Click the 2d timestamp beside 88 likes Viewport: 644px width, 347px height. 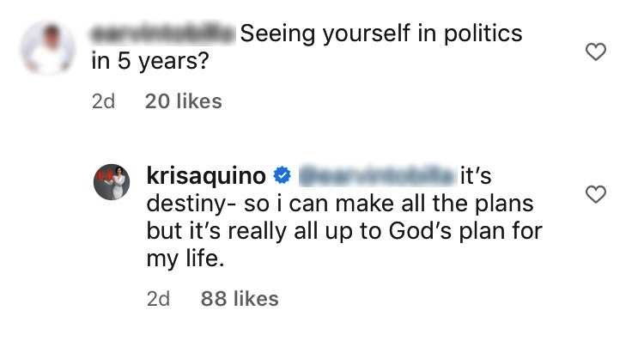tap(158, 299)
